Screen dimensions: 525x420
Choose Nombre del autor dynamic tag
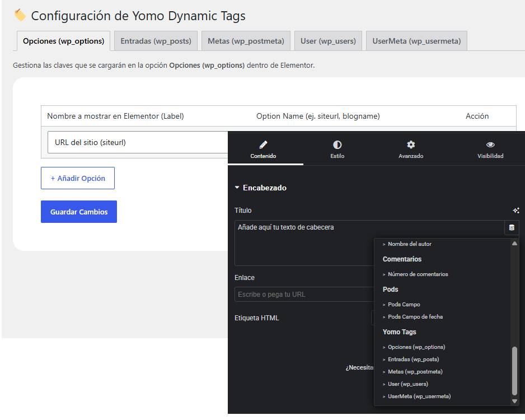pyautogui.click(x=410, y=244)
